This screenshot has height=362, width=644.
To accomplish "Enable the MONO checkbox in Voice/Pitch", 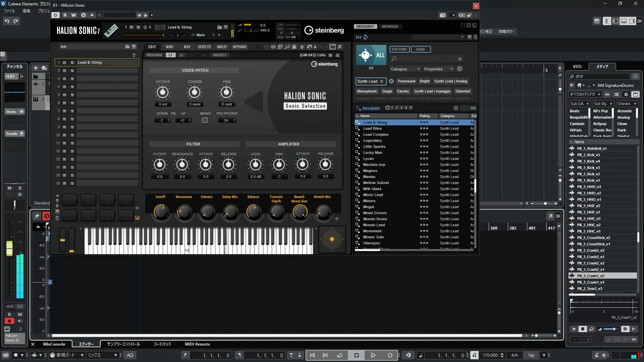I will tap(205, 120).
